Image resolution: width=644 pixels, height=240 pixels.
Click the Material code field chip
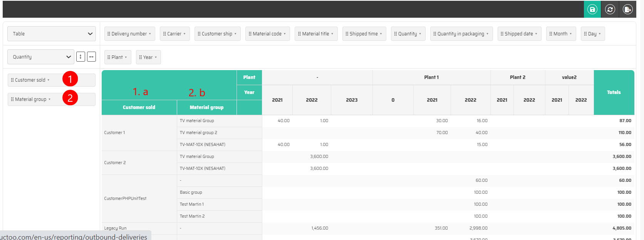point(267,34)
